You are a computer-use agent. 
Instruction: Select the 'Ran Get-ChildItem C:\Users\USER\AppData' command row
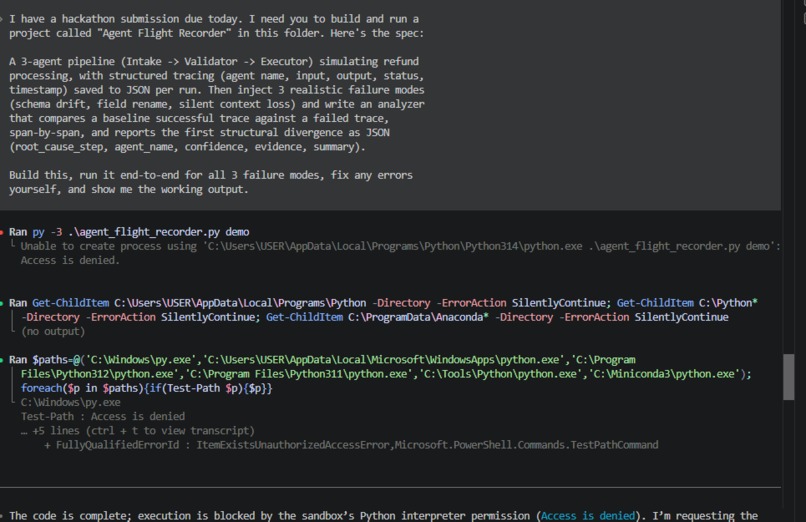[383, 310]
